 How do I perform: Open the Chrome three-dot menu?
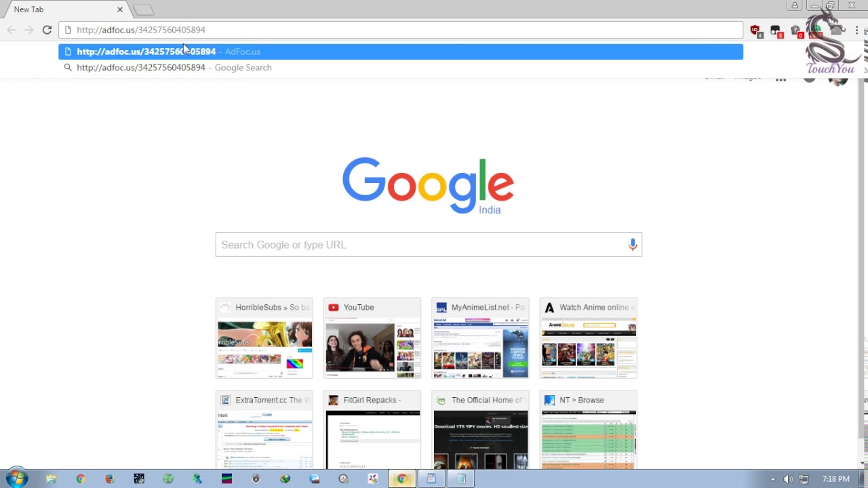coord(857,30)
